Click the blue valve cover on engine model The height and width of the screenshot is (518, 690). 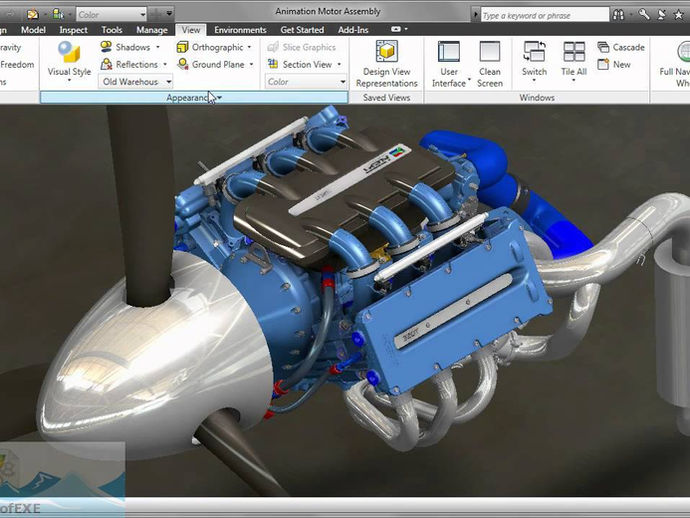click(x=453, y=304)
